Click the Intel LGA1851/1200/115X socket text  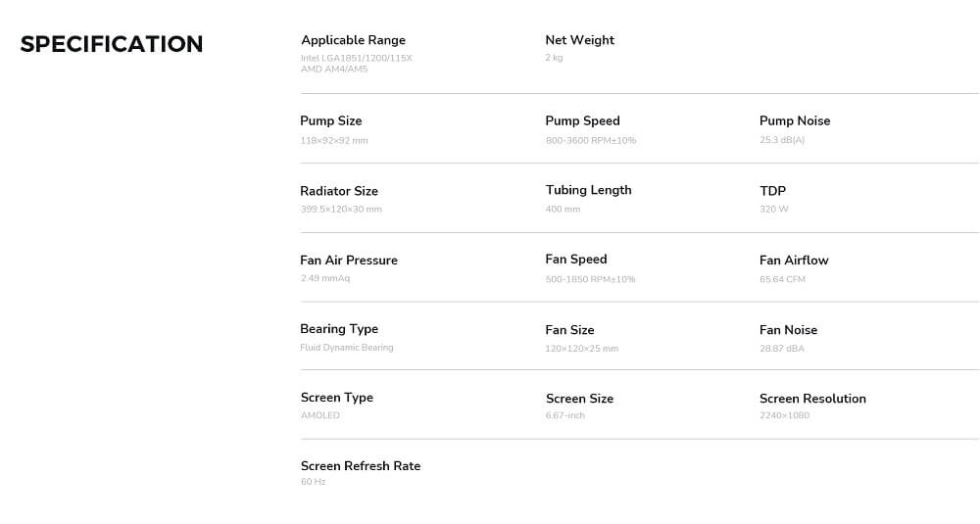[357, 58]
